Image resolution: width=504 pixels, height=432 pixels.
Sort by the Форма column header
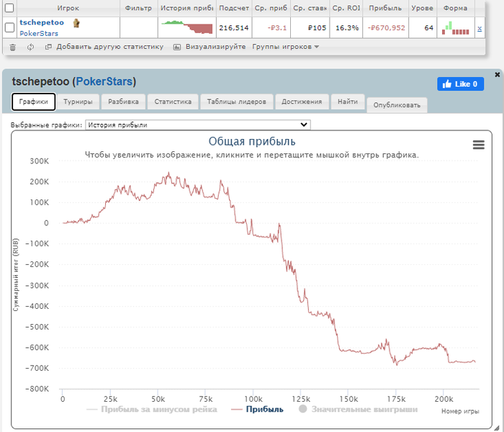pyautogui.click(x=455, y=8)
